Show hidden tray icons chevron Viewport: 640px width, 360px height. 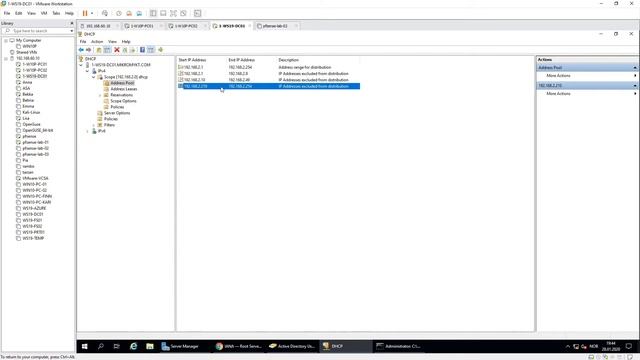pyautogui.click(x=568, y=347)
